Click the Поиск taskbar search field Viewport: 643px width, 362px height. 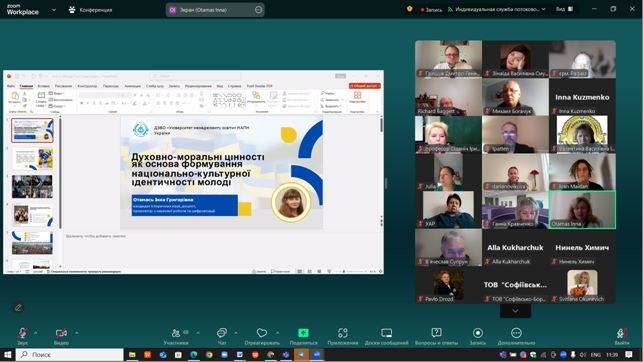[x=70, y=354]
